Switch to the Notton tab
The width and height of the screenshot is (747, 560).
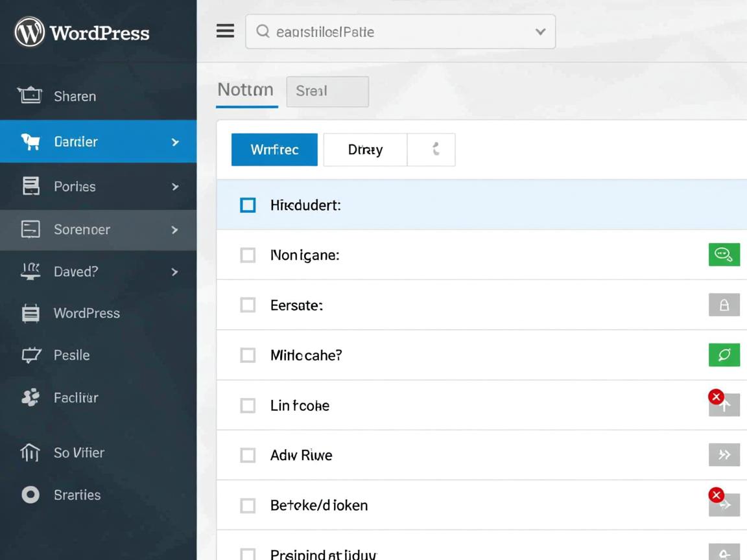click(x=245, y=90)
